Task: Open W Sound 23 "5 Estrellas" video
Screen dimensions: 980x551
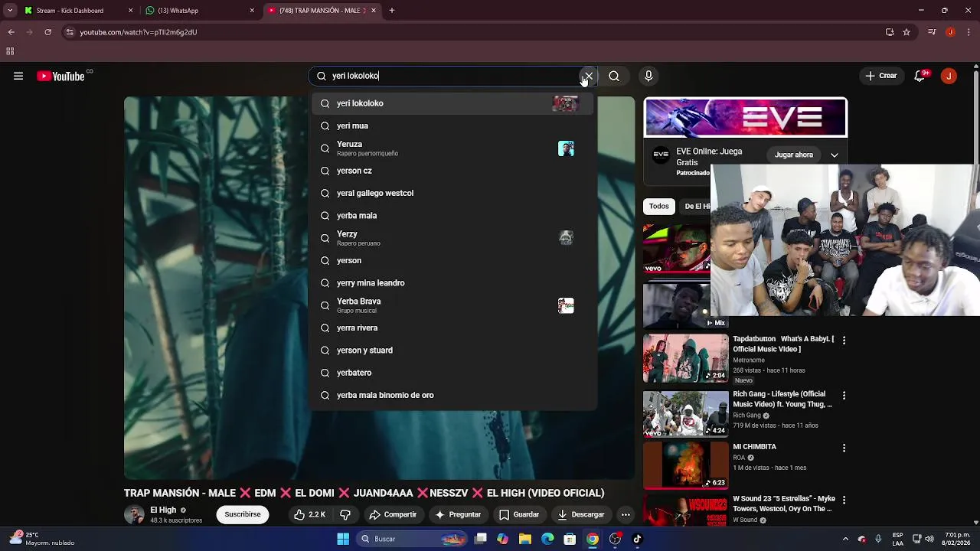Action: click(x=784, y=504)
